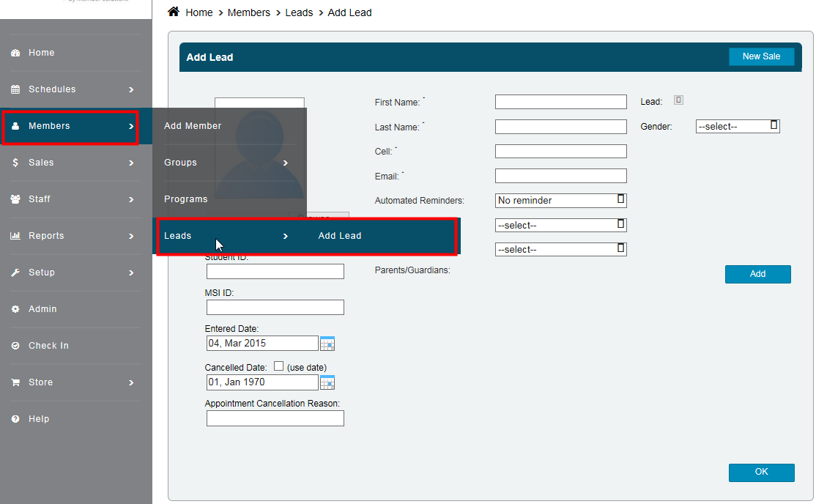
Task: Select Add Member from Members submenu
Action: pos(193,126)
